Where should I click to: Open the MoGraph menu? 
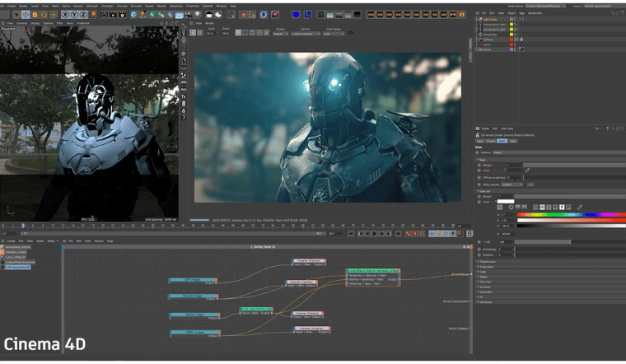click(91, 6)
